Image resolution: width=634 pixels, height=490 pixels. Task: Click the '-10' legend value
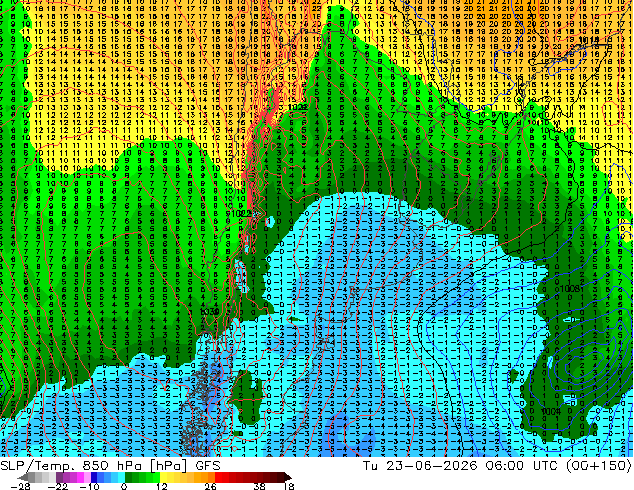pyautogui.click(x=90, y=486)
